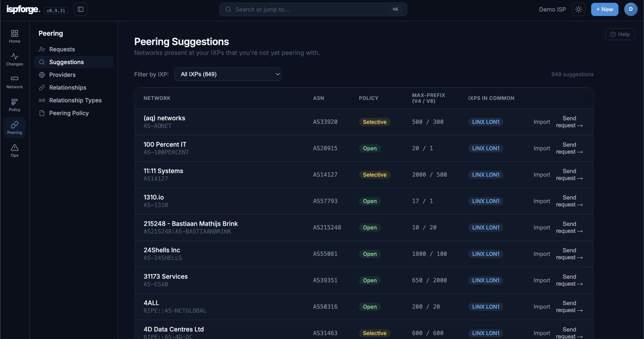
Task: Expand the Filter by IXP dropdown
Action: (x=228, y=74)
